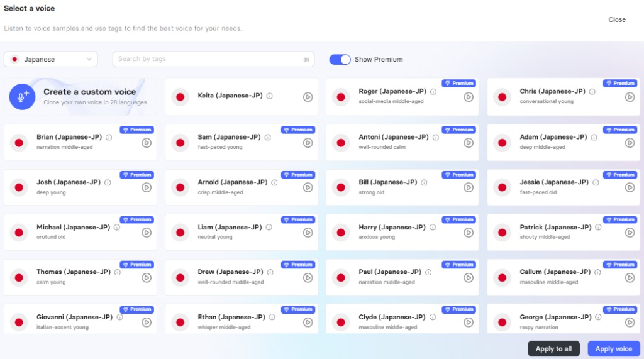Play the Ethan voice sample

coord(308,323)
